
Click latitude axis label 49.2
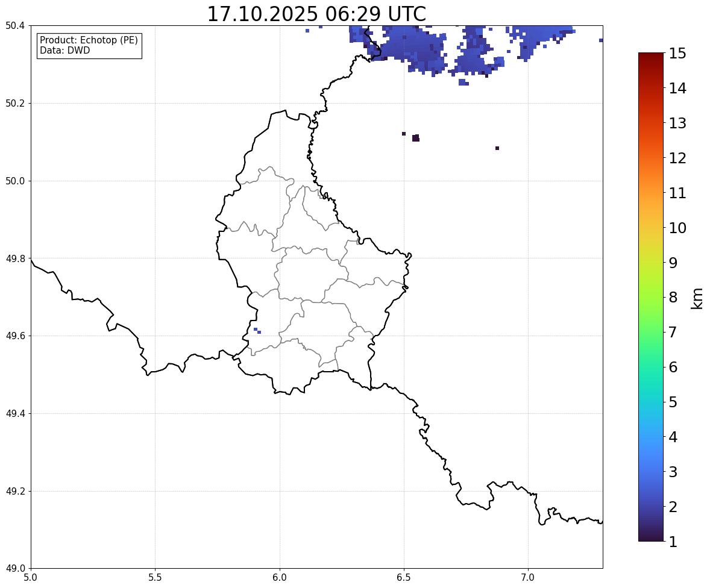click(x=15, y=491)
